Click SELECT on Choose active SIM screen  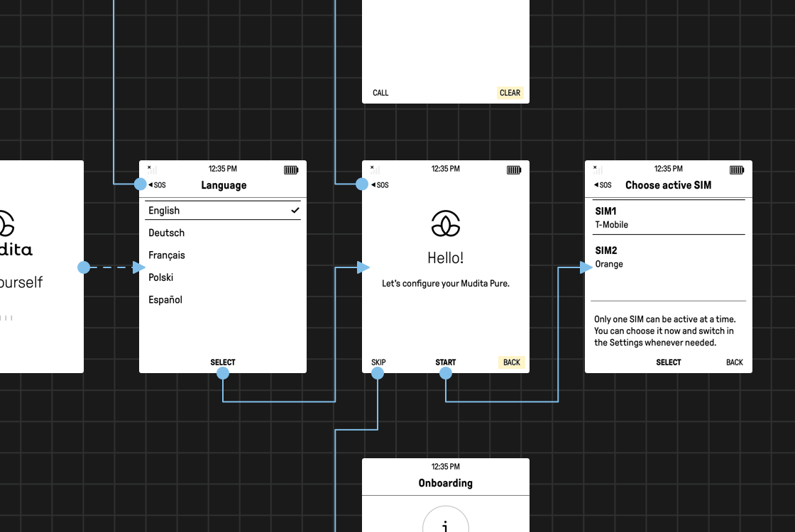(x=668, y=362)
